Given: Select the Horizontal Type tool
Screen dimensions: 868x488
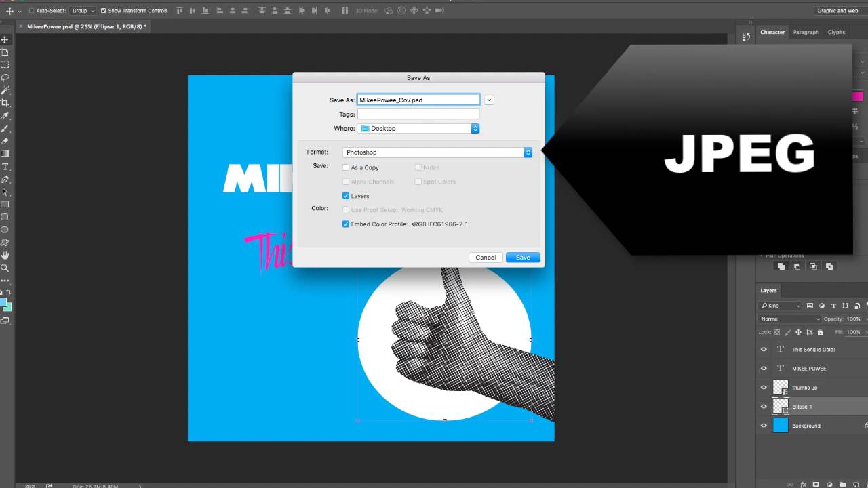Looking at the screenshot, I should tap(5, 167).
